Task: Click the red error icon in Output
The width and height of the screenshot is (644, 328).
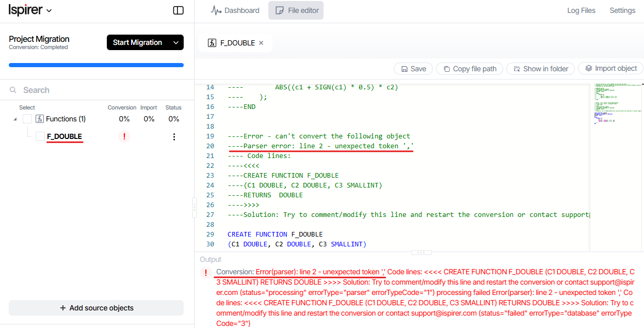Action: click(206, 272)
